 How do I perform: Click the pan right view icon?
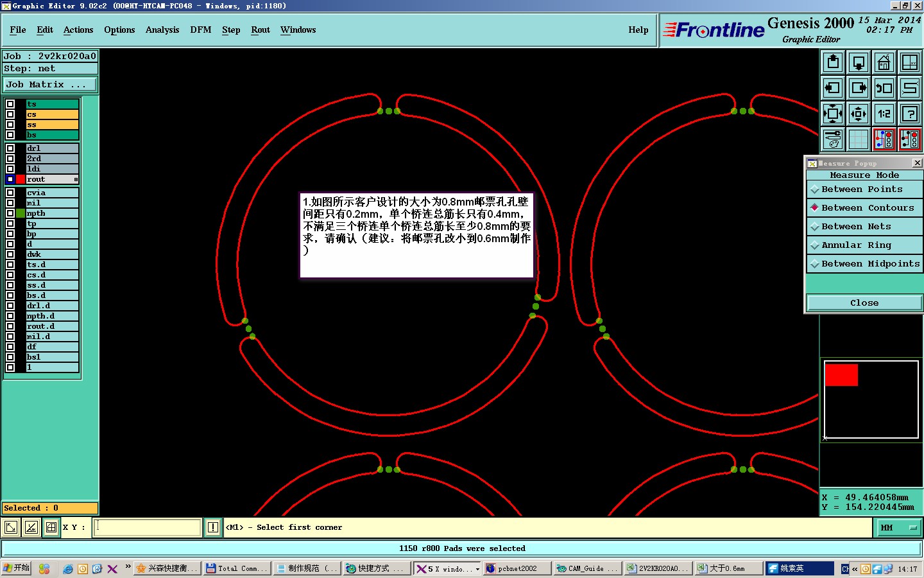tap(859, 88)
